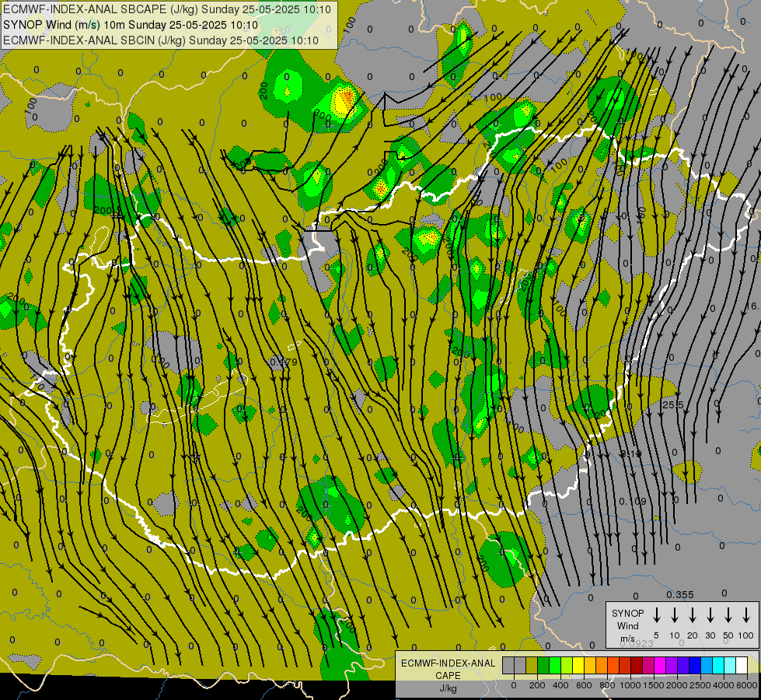Click the 25.5 value on the map
Image resolution: width=761 pixels, height=700 pixels.
pos(672,404)
